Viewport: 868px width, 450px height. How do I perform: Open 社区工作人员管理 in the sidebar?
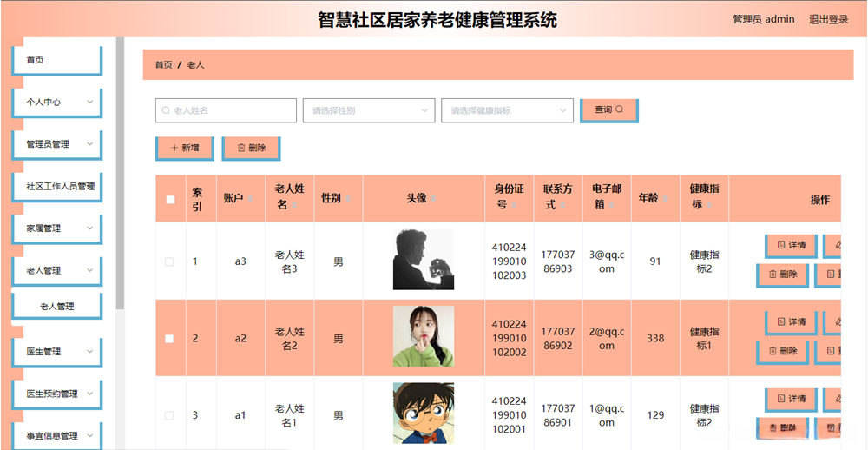point(57,187)
